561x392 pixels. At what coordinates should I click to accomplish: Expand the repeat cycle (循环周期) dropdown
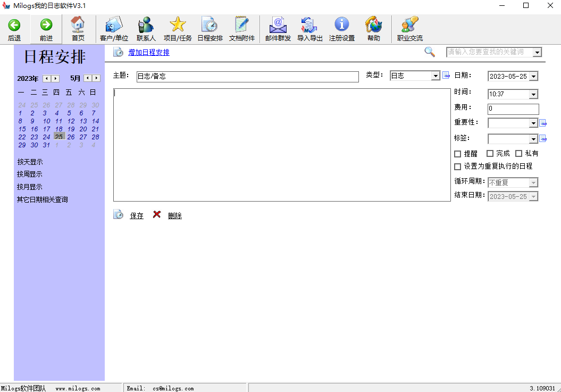pos(533,182)
